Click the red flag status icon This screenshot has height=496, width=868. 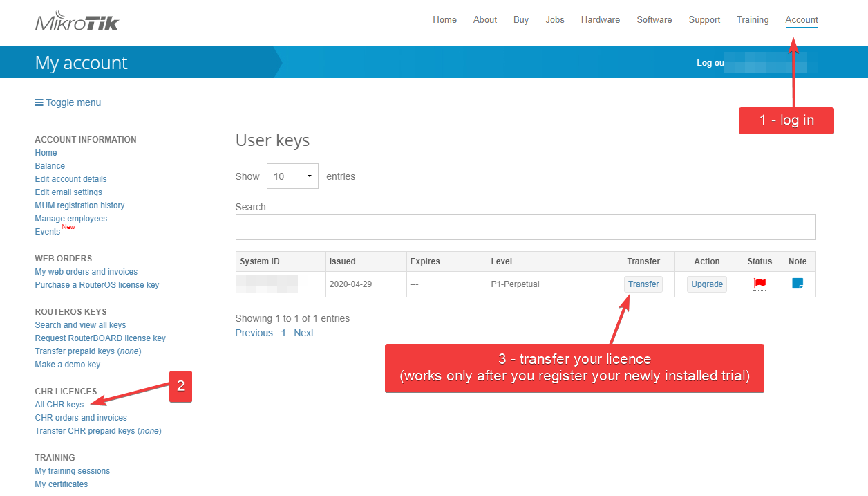click(x=759, y=284)
